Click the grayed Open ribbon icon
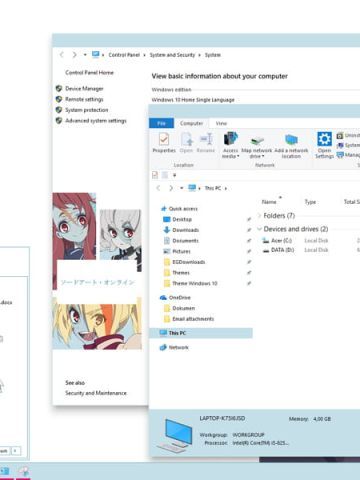The image size is (360, 480). (x=187, y=139)
